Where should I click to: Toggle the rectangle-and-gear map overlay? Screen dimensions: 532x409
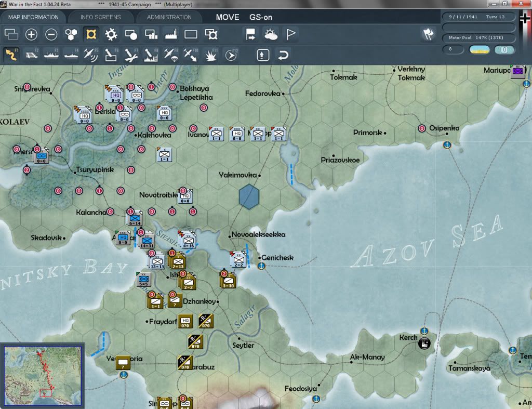pos(211,34)
